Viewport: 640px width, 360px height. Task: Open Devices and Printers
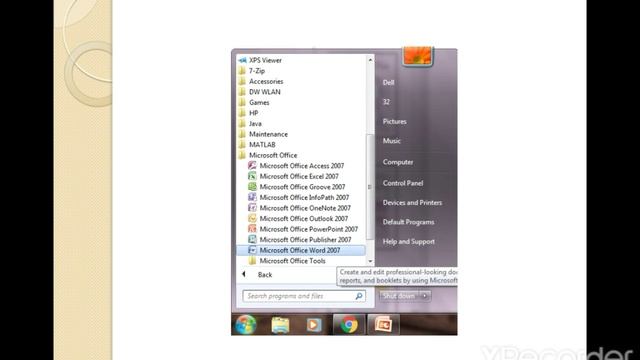(412, 202)
